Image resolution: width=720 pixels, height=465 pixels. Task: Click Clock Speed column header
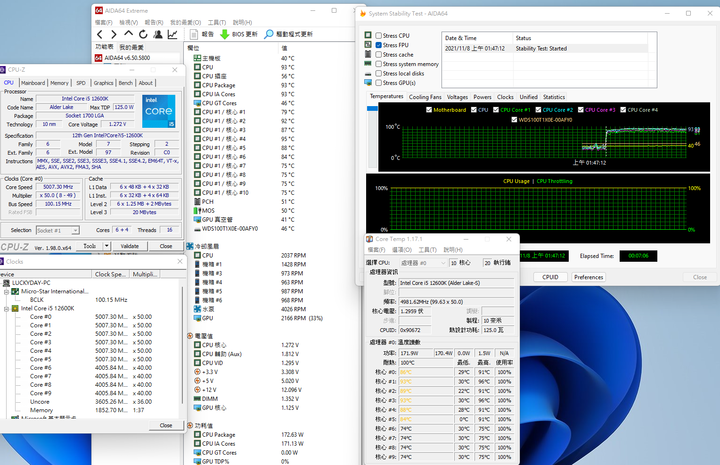[110, 274]
